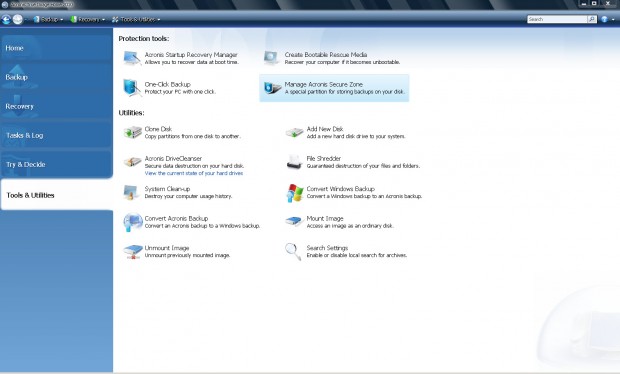This screenshot has width=620, height=374.
Task: Open Convert Acronis Backup title link
Action: [x=176, y=218]
